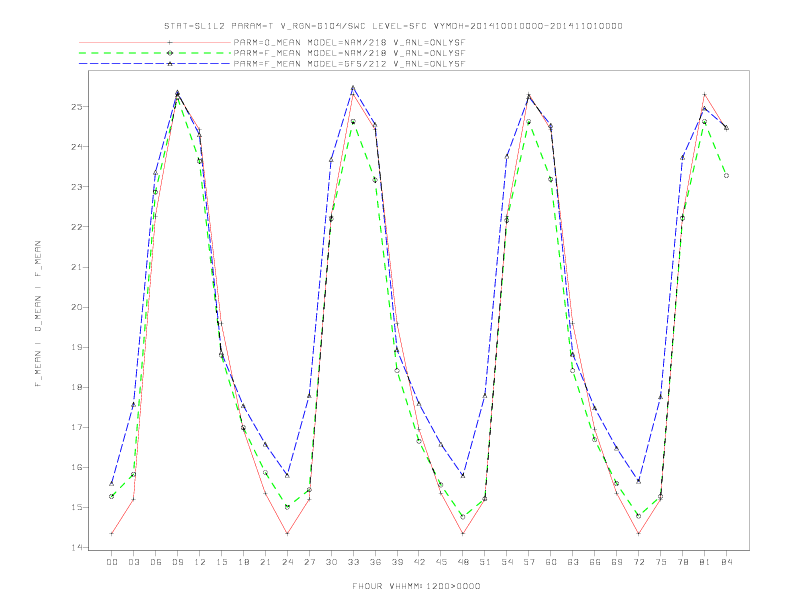Click y-axis tick label 17
792x612 pixels.
(76, 427)
